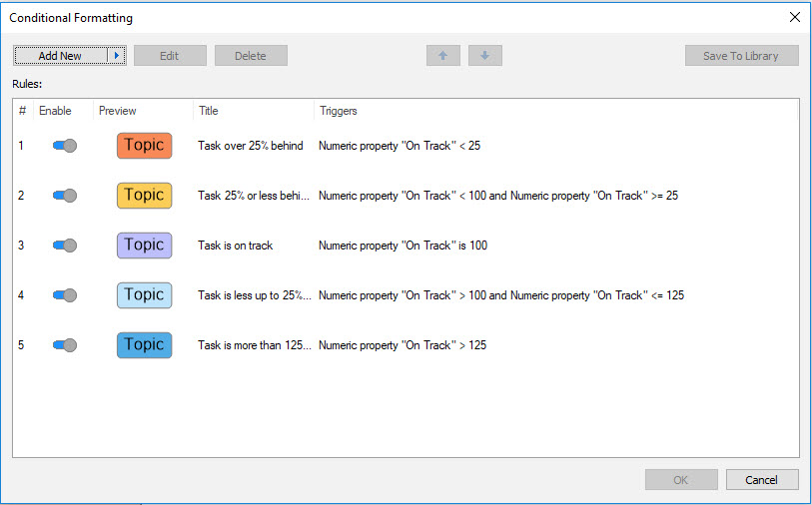Viewport: 812px width, 505px height.
Task: Select the yellow Topic preview swatch
Action: point(144,196)
